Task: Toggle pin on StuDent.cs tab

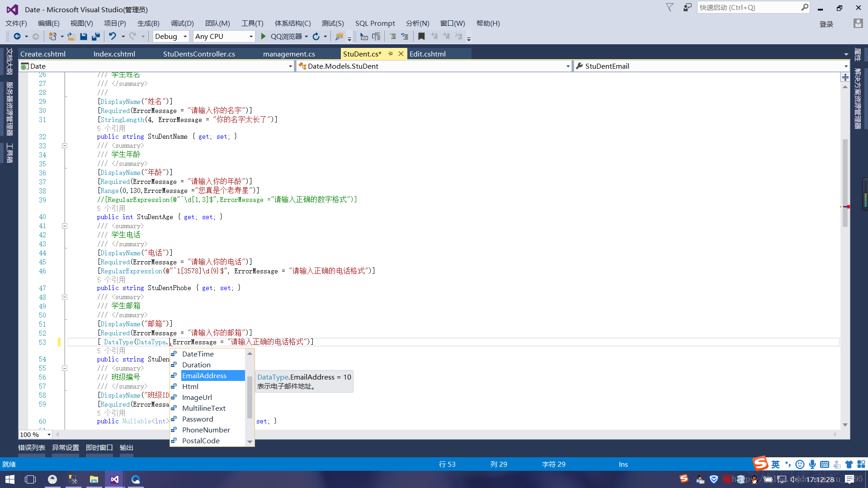Action: (x=391, y=54)
